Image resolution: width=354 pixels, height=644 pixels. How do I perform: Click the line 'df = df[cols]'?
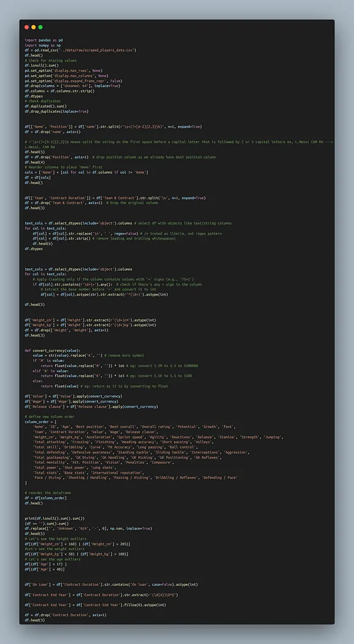tap(37, 177)
